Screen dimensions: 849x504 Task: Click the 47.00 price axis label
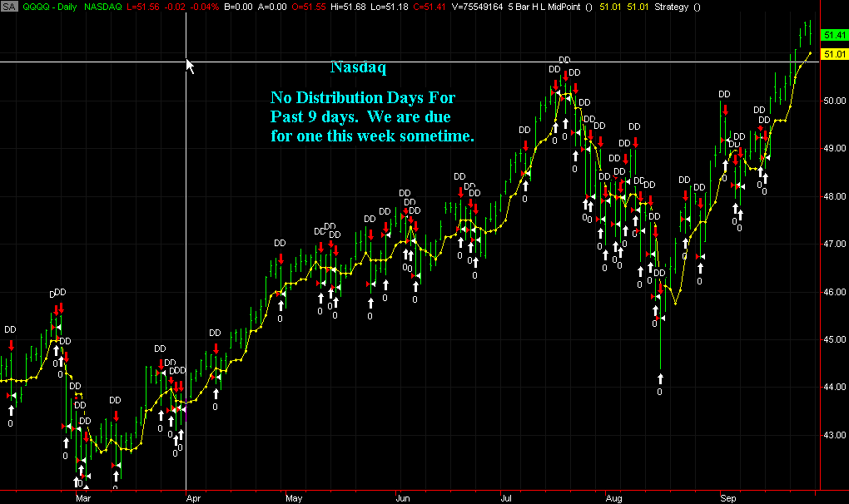[x=834, y=244]
